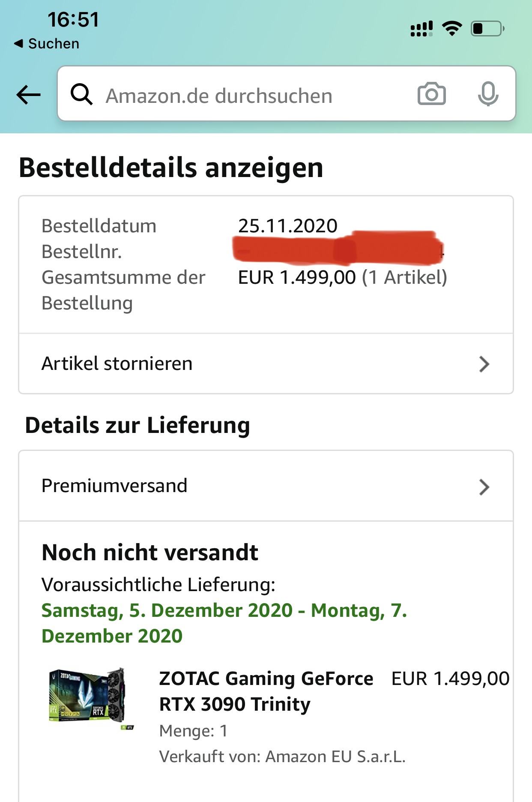Image resolution: width=532 pixels, height=802 pixels.
Task: Open Artikel stornieren option
Action: pyautogui.click(x=266, y=363)
